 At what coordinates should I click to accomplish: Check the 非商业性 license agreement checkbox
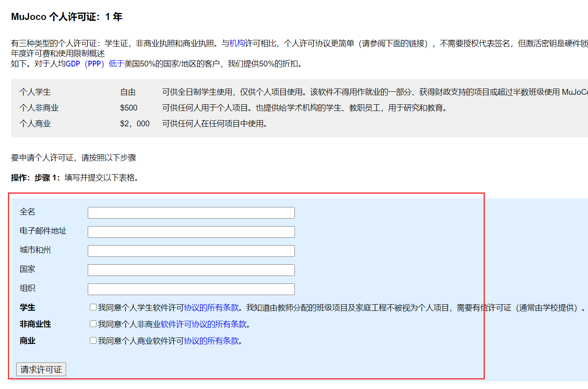point(93,324)
